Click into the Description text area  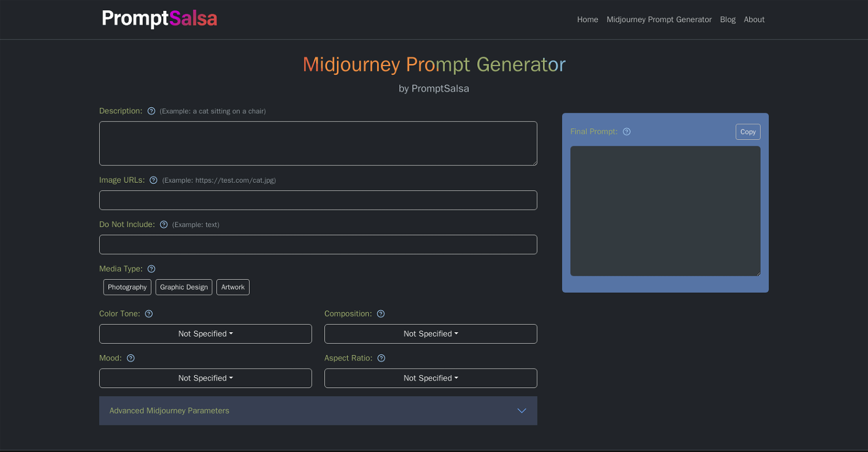(318, 144)
